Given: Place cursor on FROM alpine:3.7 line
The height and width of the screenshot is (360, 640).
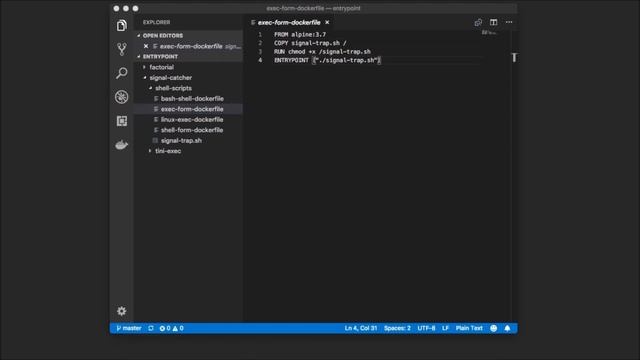Looking at the screenshot, I should click(300, 35).
